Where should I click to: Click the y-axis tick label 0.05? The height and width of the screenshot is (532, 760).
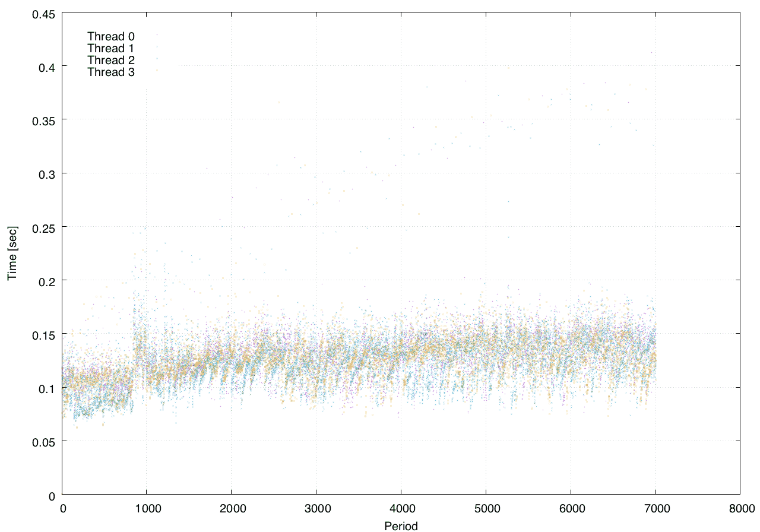pos(43,441)
